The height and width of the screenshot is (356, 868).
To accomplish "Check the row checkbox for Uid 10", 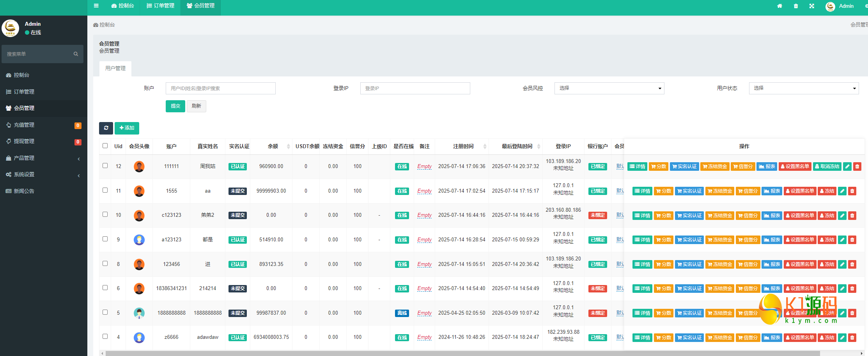I will [x=105, y=214].
